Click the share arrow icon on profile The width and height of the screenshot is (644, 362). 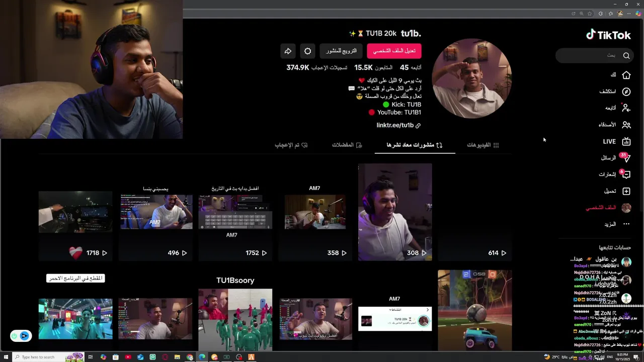[x=288, y=51]
